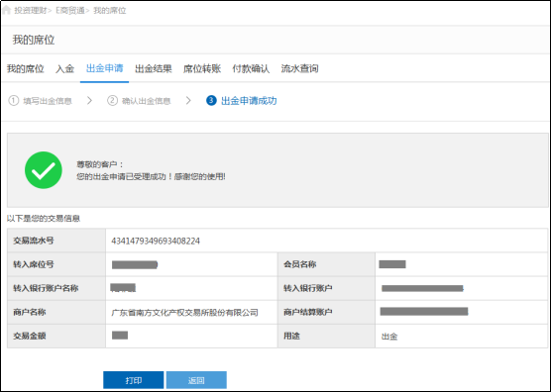Click the 您的出金申请已受理成功 message
The height and width of the screenshot is (392, 551).
(x=151, y=176)
